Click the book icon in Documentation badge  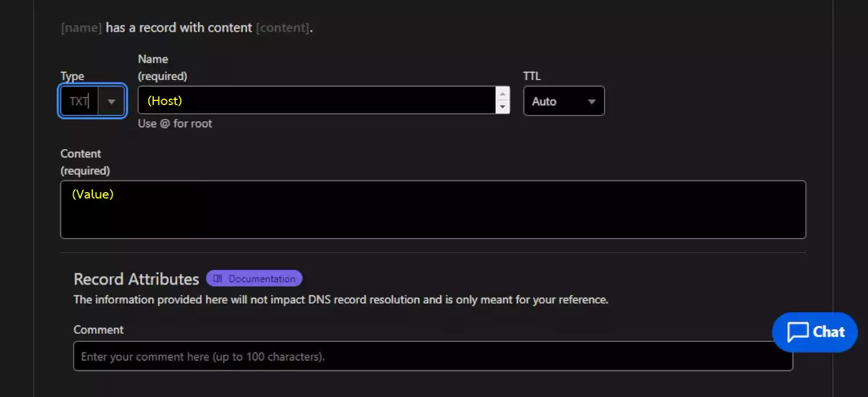(x=218, y=279)
